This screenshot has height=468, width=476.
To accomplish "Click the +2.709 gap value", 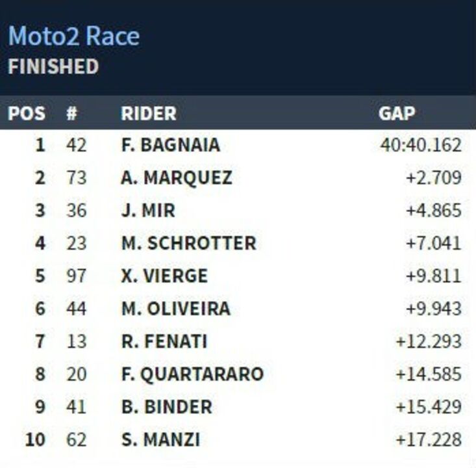I will [x=434, y=177].
